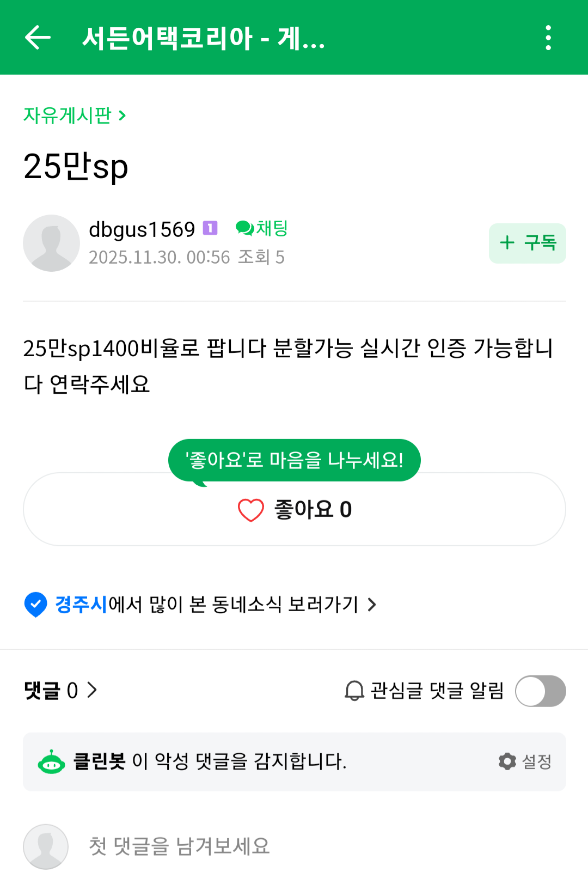Open Cleanbot settings gear icon

click(x=507, y=761)
